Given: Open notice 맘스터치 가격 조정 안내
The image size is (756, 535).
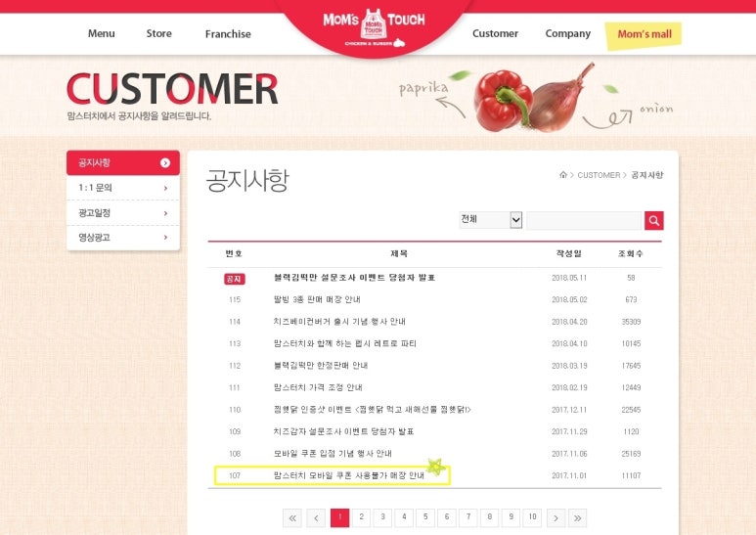Looking at the screenshot, I should pos(318,387).
